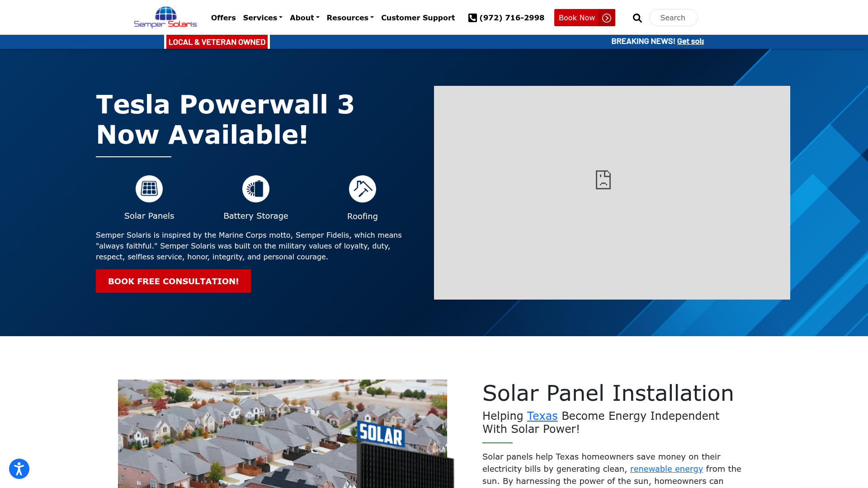Open the Offers menu item
This screenshot has width=868, height=488.
click(223, 18)
